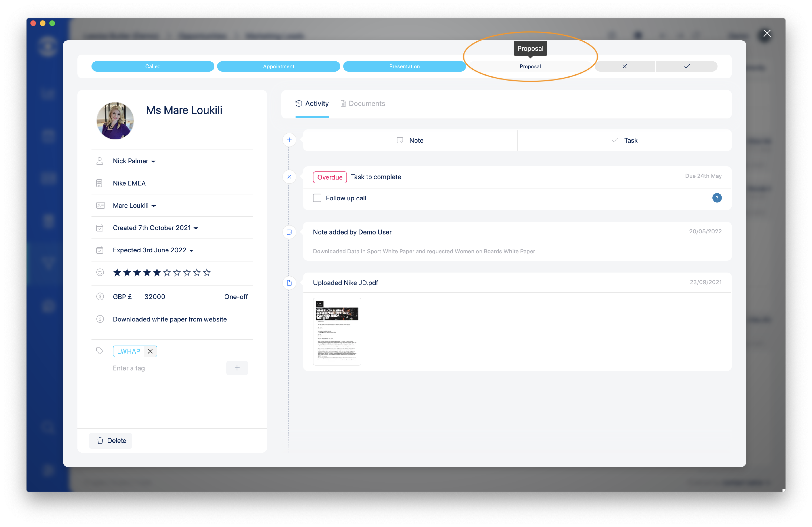
Task: Click the One-off payment type toggle
Action: coord(236,297)
